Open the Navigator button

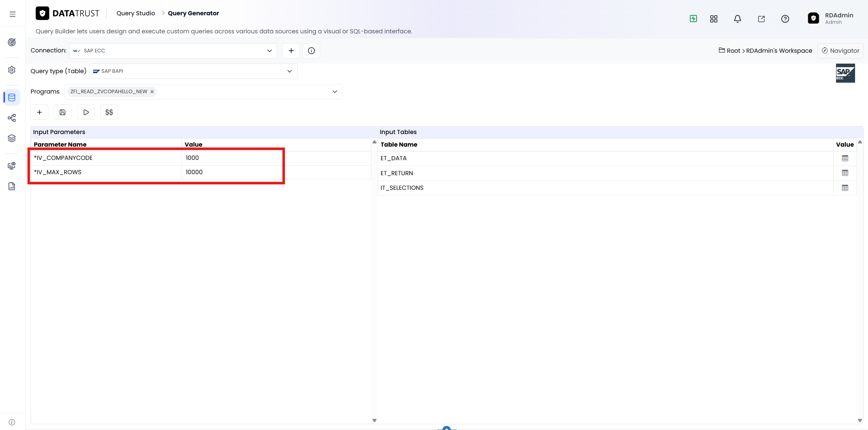[840, 51]
